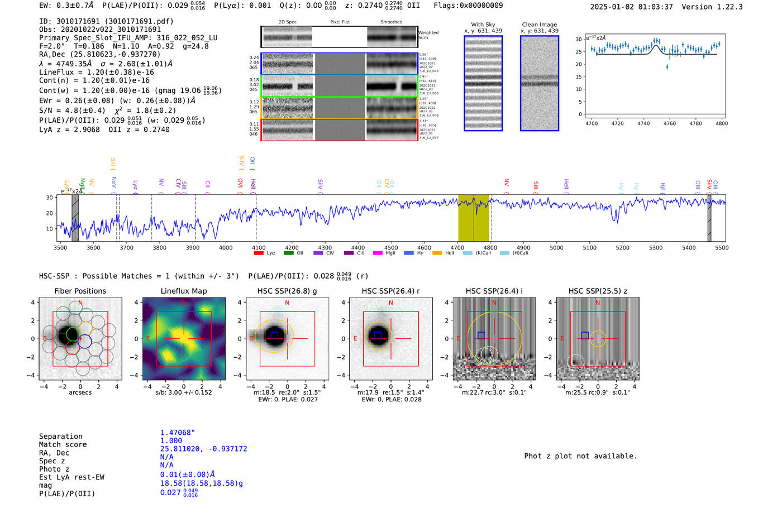782x532 pixels.
Task: Select the orange-bordered 2D spectrum row
Action: click(339, 108)
